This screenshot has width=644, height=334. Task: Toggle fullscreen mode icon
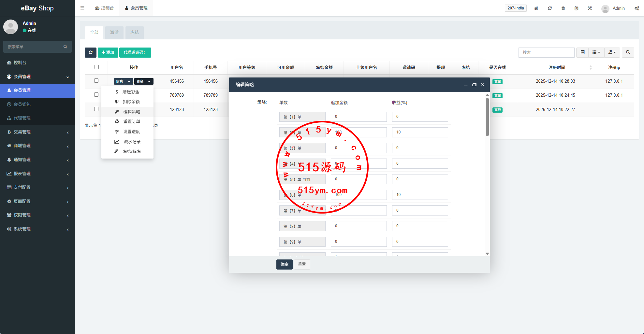pos(590,8)
